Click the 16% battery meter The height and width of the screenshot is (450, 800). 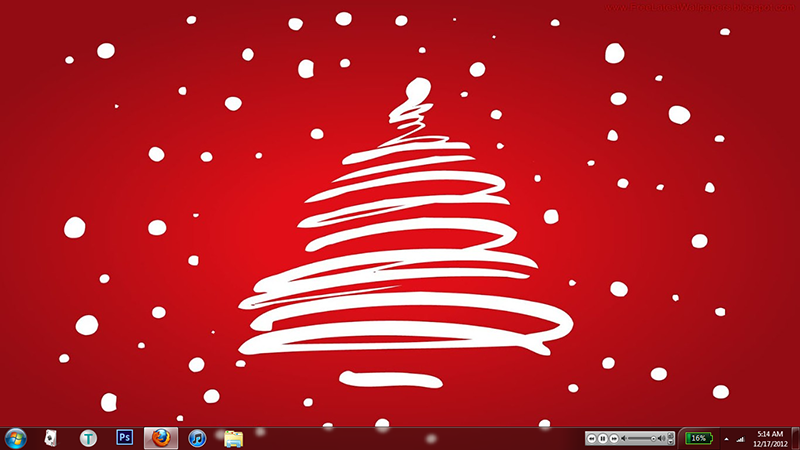pos(698,438)
